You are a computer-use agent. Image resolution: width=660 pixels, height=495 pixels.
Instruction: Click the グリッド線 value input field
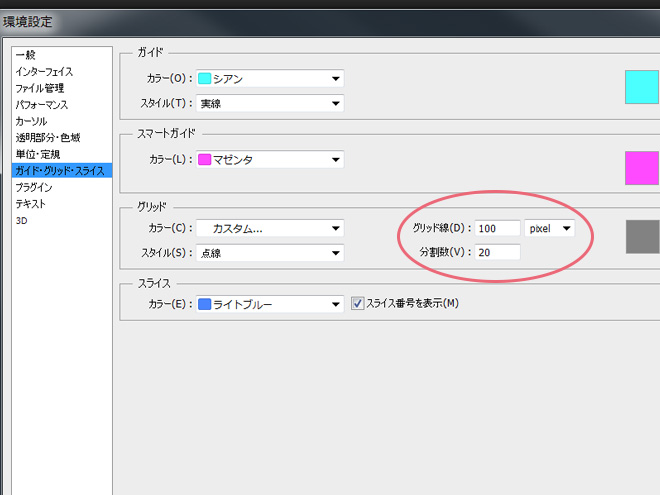click(x=497, y=229)
